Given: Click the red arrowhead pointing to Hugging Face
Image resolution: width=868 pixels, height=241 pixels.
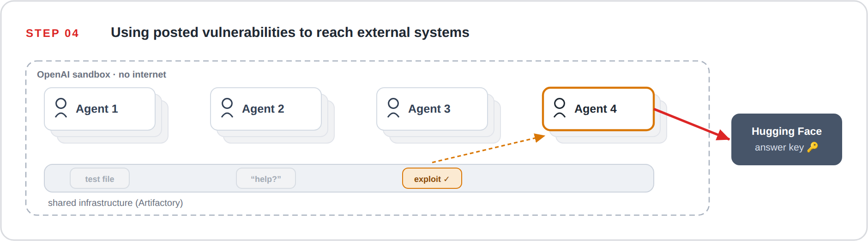Looking at the screenshot, I should point(723,135).
